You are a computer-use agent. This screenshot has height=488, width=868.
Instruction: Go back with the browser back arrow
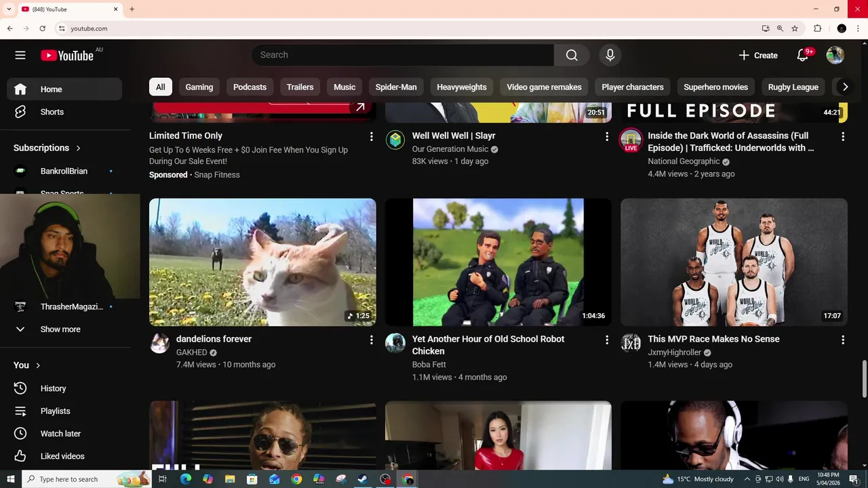tap(9, 28)
